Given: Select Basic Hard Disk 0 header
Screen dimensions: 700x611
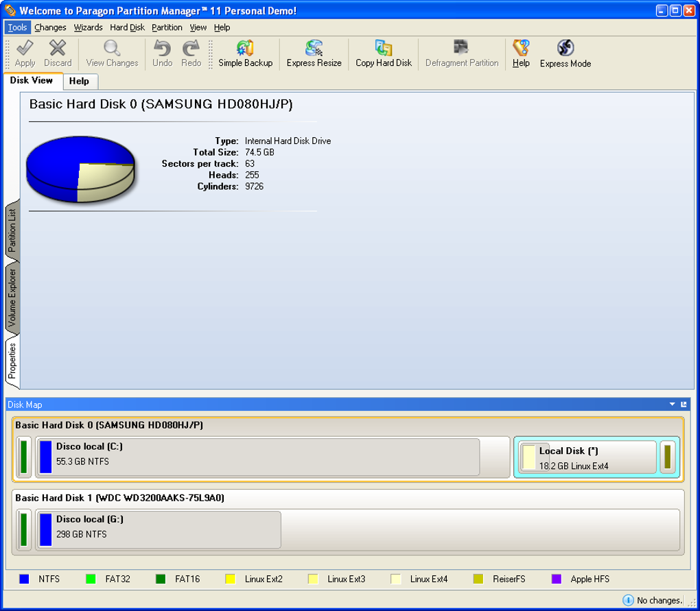Looking at the screenshot, I should click(109, 425).
